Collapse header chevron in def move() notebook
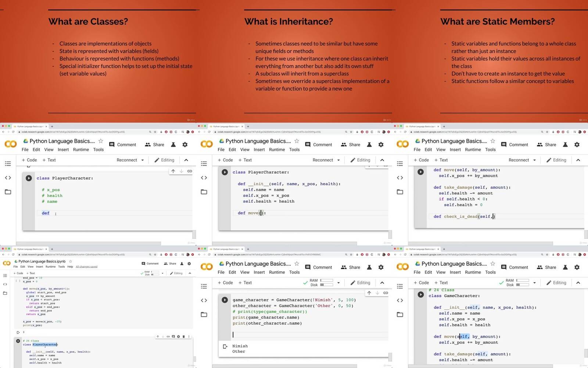 point(382,160)
